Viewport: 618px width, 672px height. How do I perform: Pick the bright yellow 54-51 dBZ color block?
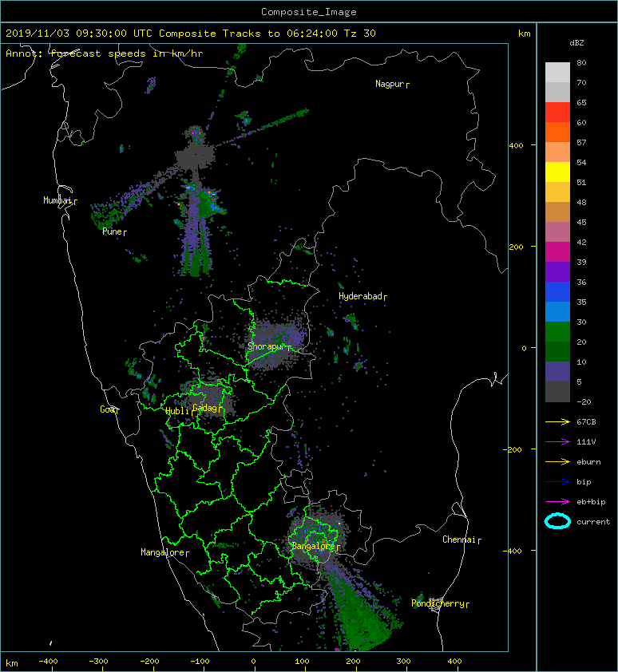557,172
